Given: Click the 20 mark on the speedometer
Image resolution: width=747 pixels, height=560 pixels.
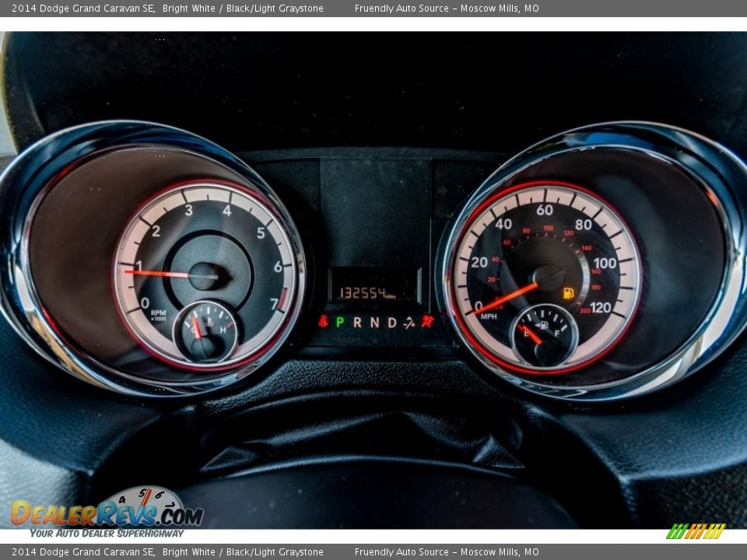Looking at the screenshot, I should pos(479,262).
